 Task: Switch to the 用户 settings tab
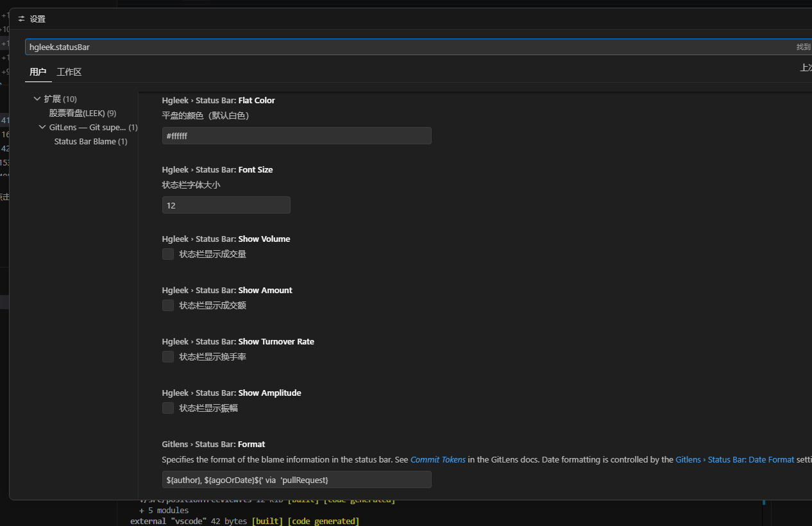click(38, 72)
